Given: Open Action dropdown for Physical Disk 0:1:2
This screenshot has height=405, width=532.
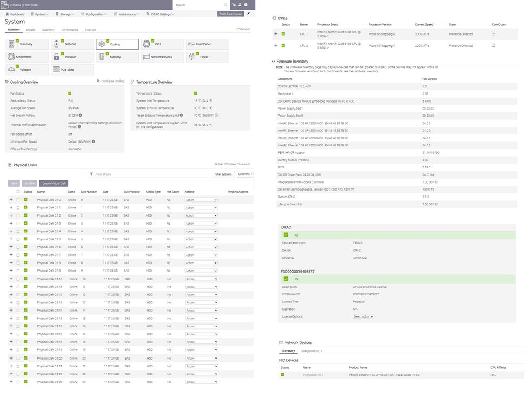Looking at the screenshot, I should tap(201, 215).
